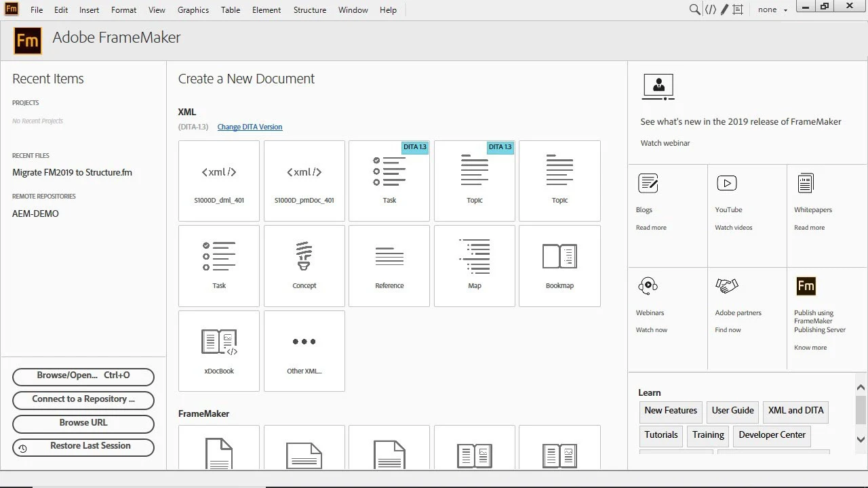Click Watch webinar link

(x=665, y=143)
